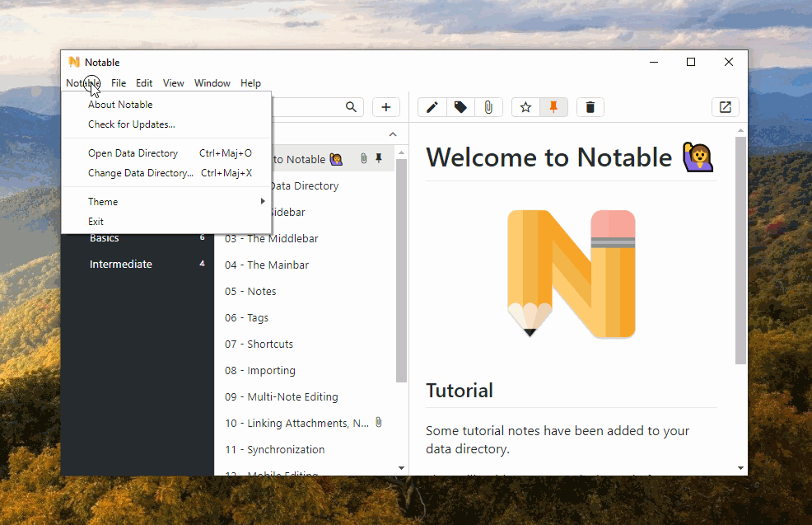Screen dimensions: 812x525
Task: Open the note '04 - The Mainbar'
Action: pyautogui.click(x=305, y=265)
